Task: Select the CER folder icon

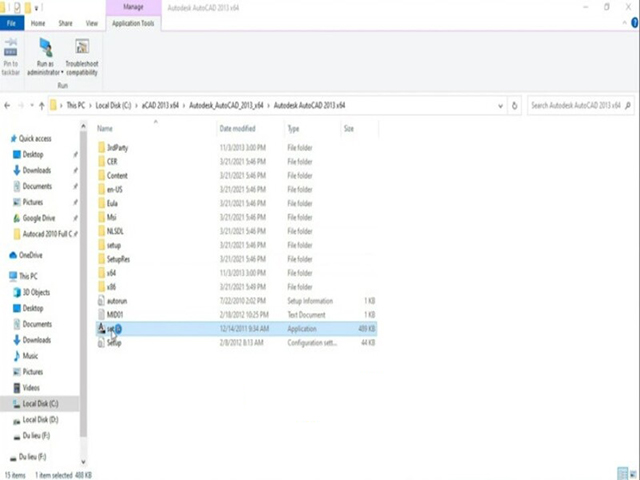Action: (x=102, y=161)
